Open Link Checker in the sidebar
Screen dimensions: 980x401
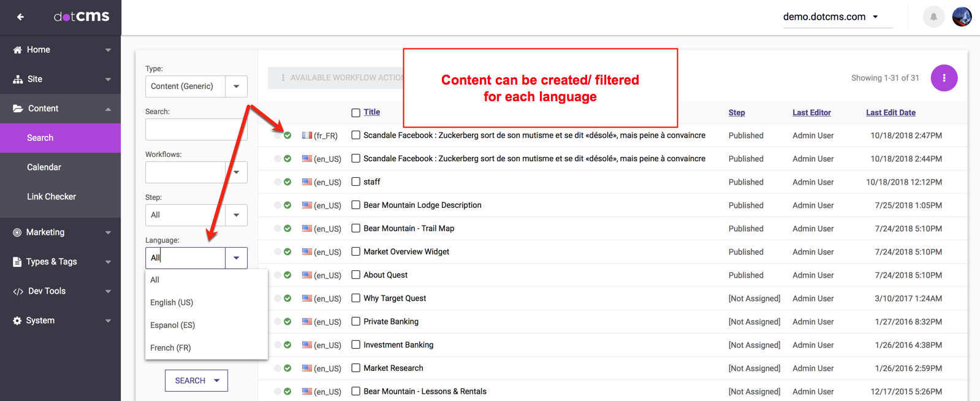(x=51, y=197)
